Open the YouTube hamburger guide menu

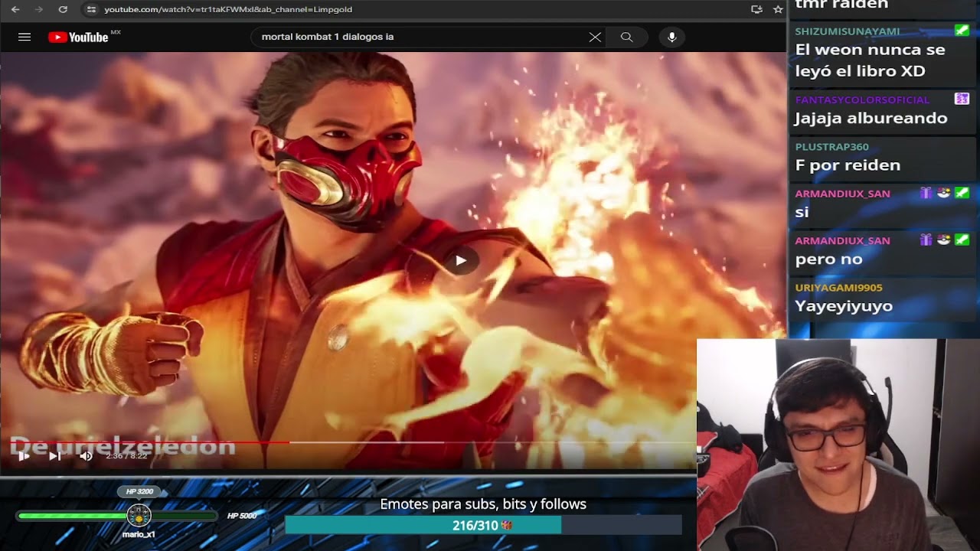[24, 37]
